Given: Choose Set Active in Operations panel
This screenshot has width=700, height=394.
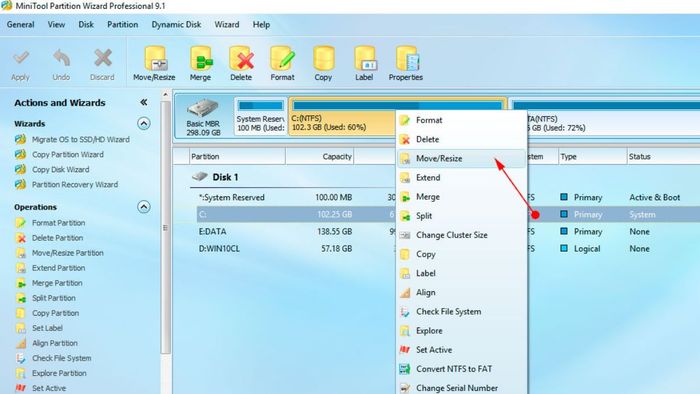Looking at the screenshot, I should [x=41, y=388].
